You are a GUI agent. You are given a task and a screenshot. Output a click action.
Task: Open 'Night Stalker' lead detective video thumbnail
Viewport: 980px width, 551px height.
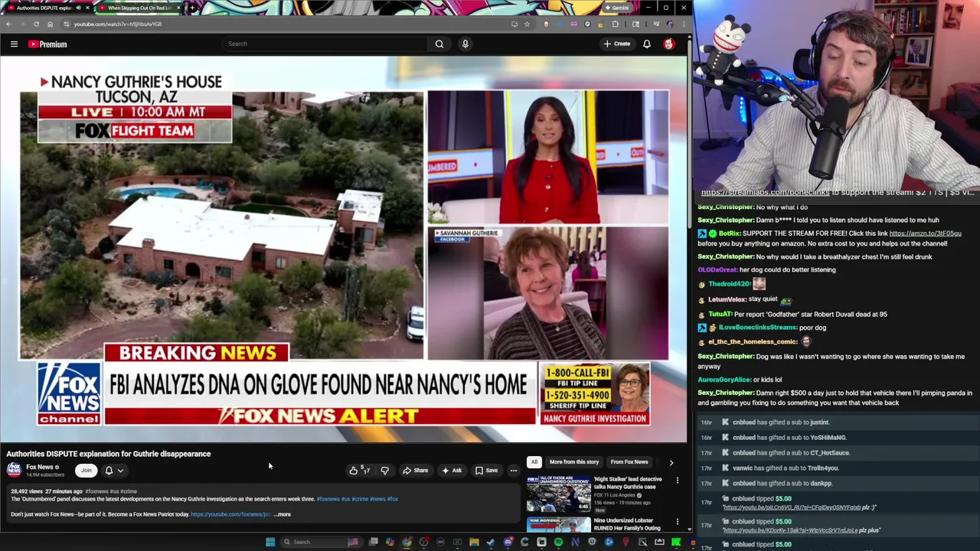558,494
